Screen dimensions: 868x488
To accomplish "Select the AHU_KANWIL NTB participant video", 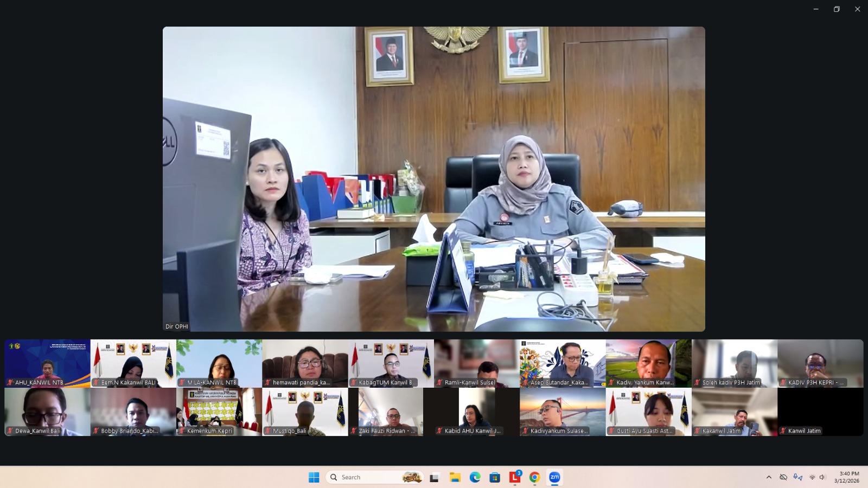I will coord(47,363).
